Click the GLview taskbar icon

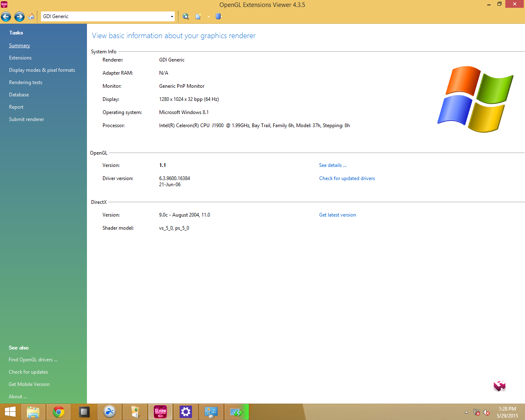pos(160,412)
